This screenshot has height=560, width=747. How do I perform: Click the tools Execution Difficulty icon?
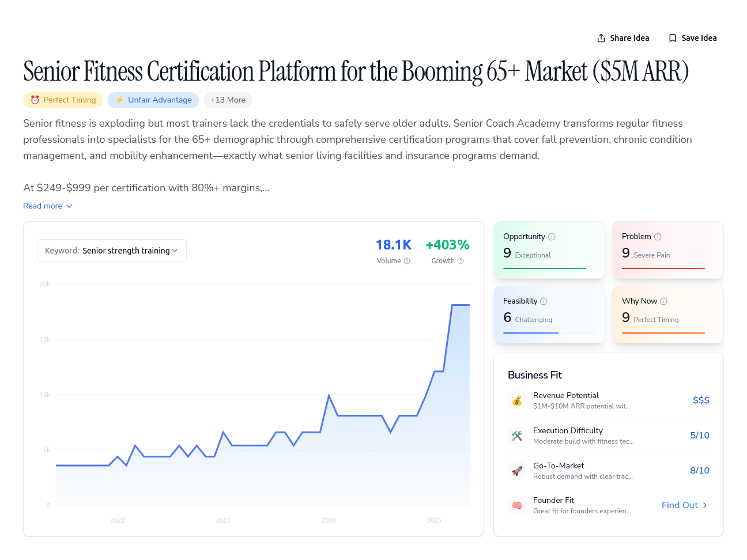(x=517, y=436)
